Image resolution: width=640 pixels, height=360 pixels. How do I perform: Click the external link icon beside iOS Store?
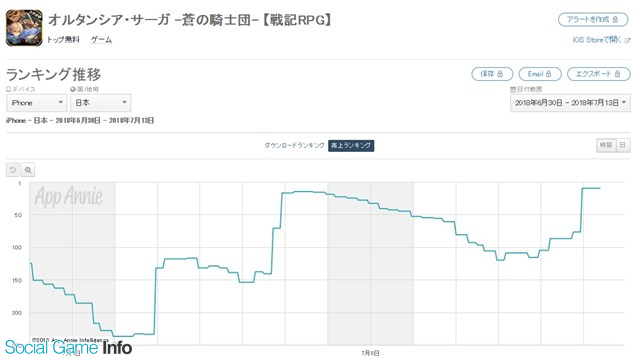coord(627,40)
